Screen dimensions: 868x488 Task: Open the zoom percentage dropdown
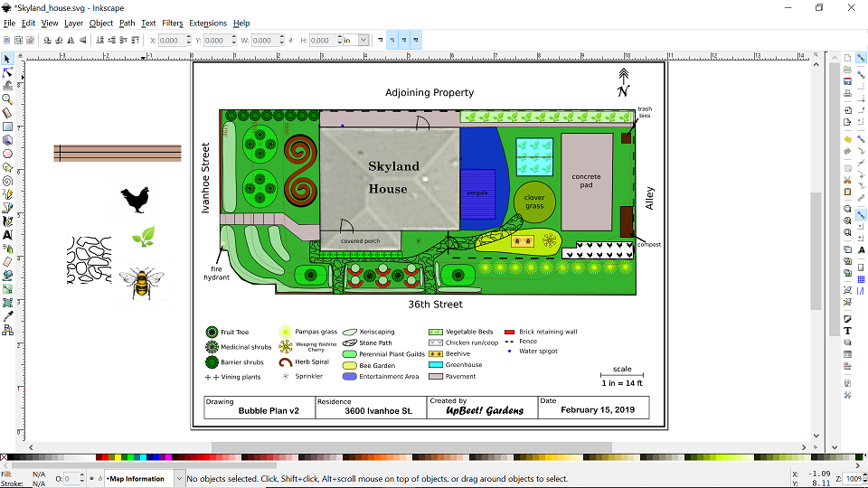(862, 478)
